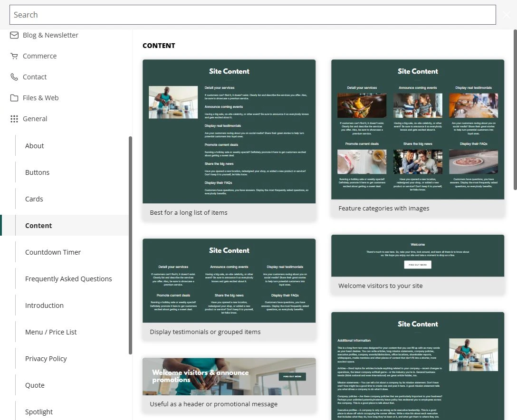Choose the Privacy Policy category

coord(46,359)
